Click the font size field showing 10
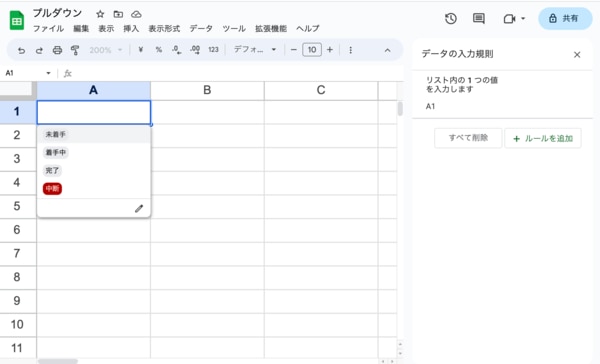600x364 pixels. coord(312,50)
